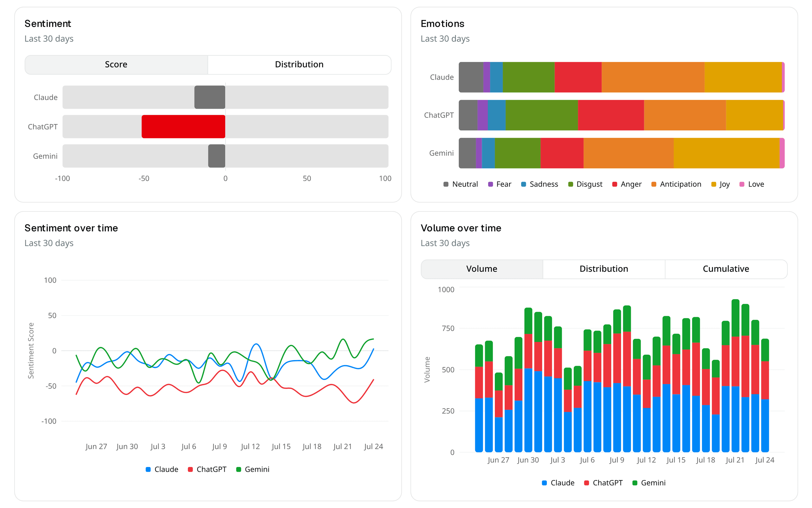Viewport: 812px width, 508px height.
Task: Select the Volume tab in Volume over time
Action: pos(482,269)
